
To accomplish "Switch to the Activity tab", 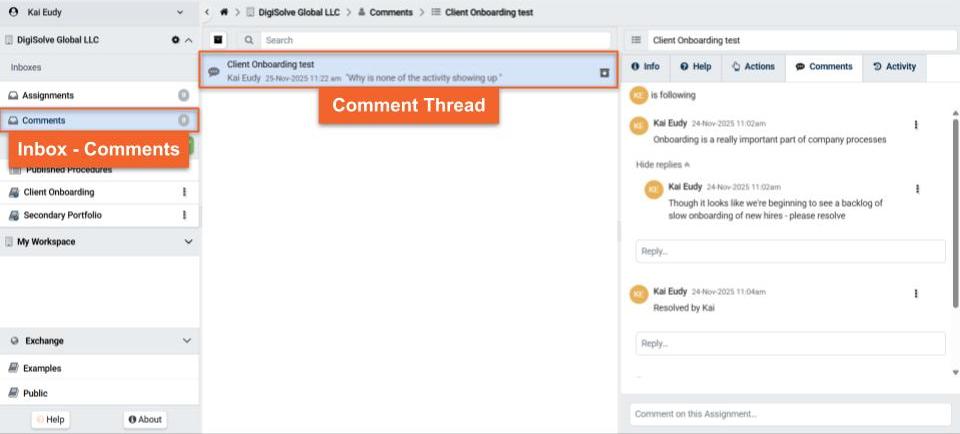I will 894,67.
